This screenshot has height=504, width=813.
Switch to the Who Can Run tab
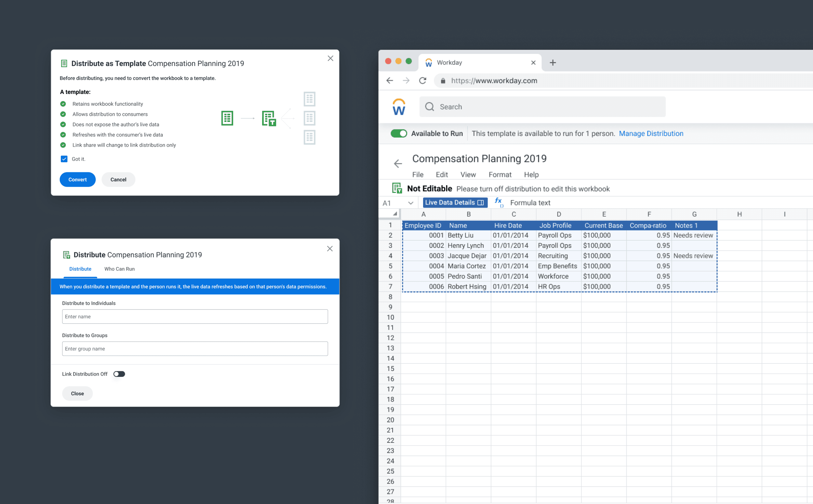[119, 269]
